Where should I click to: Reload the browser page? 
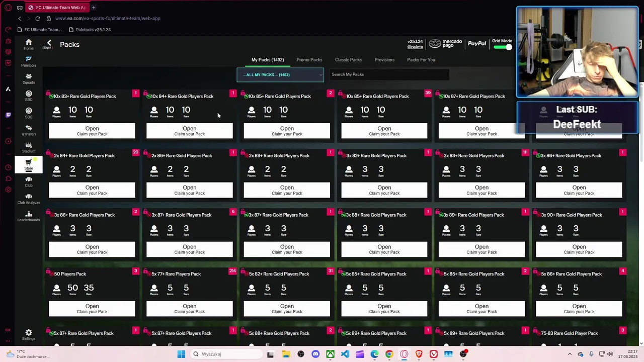tap(38, 19)
